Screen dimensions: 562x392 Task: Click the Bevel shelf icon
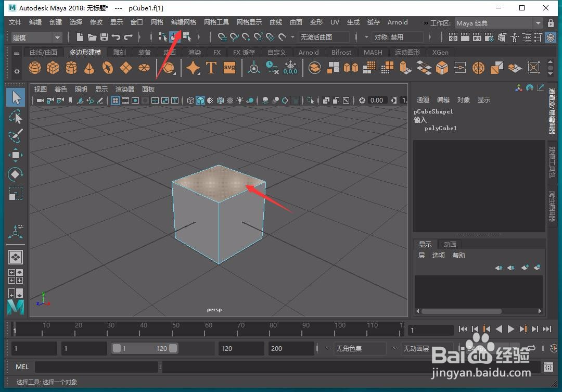click(442, 68)
